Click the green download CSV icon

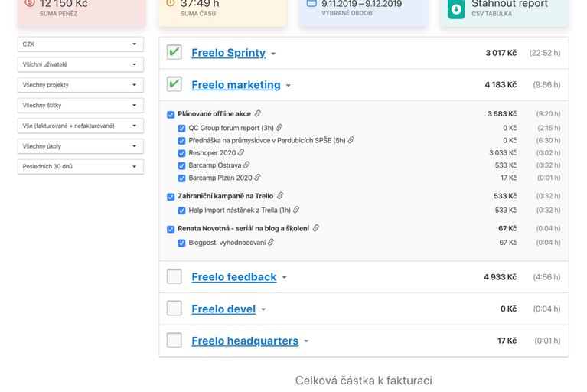(x=456, y=9)
